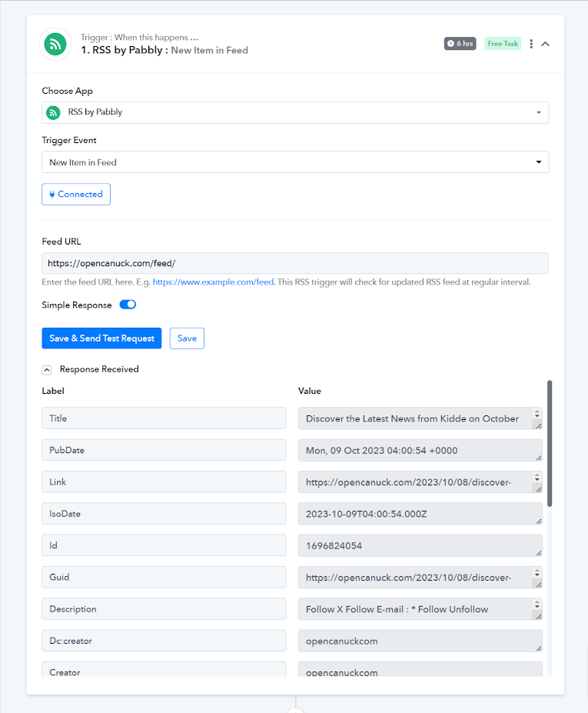Click the IsoDate value field
588x713 pixels.
[420, 514]
